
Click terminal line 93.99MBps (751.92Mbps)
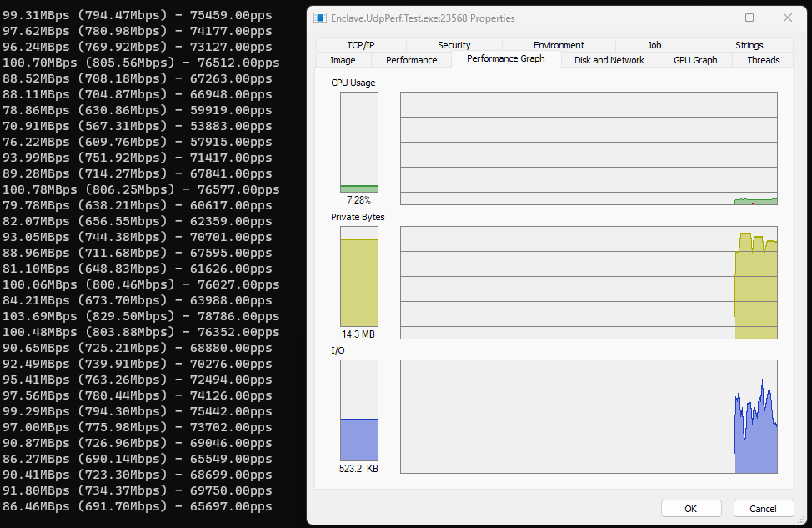pos(138,158)
